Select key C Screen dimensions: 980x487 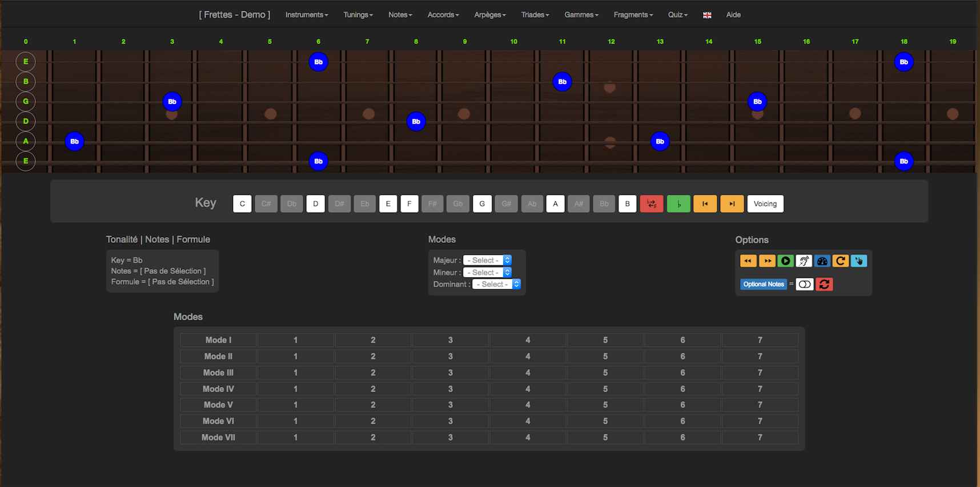[242, 204]
